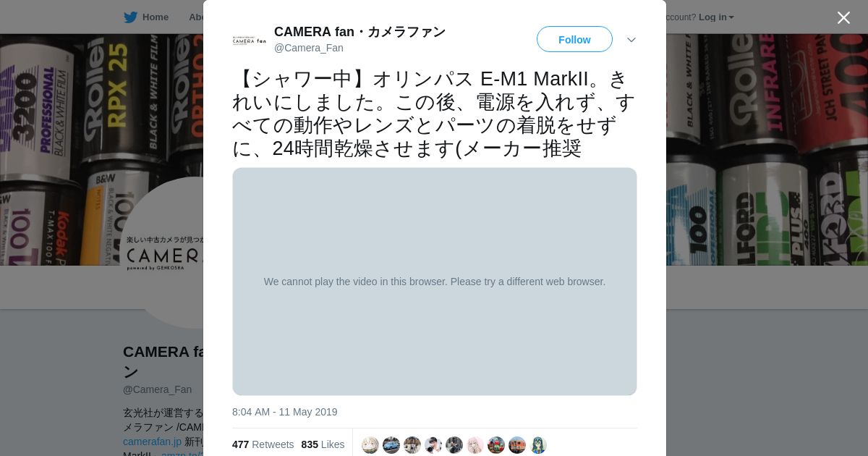Open the CAMERA fan profile avatar
Viewport: 868px width, 456px height.
pyautogui.click(x=249, y=40)
